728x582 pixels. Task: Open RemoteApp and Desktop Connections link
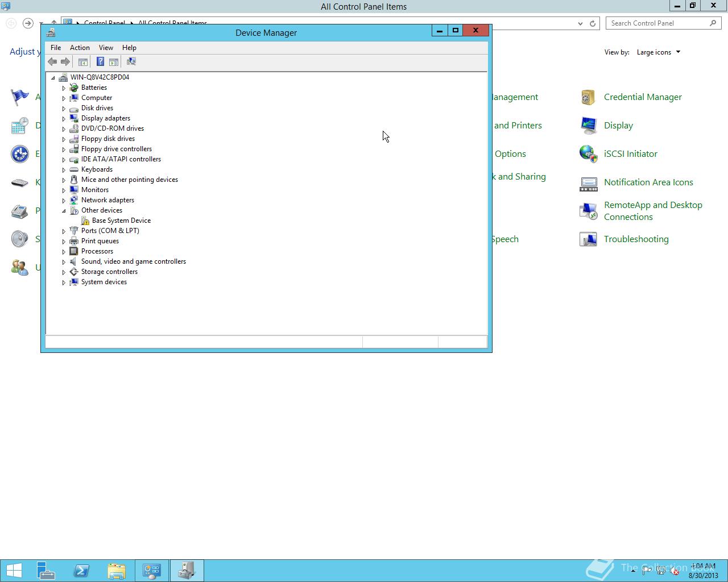click(653, 211)
